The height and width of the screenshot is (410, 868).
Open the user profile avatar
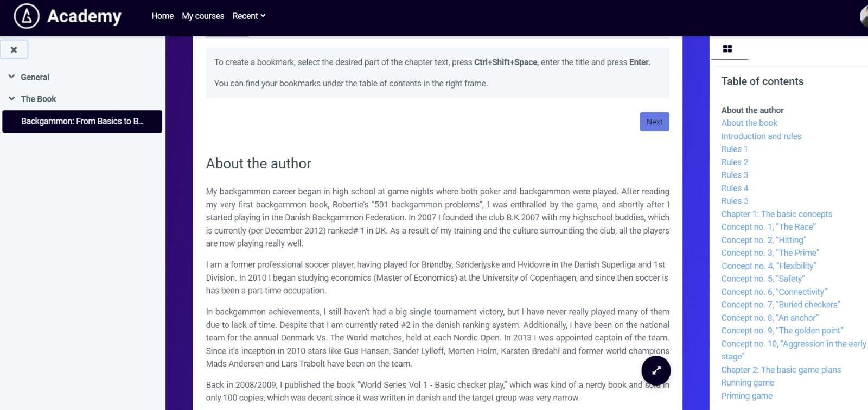(864, 16)
